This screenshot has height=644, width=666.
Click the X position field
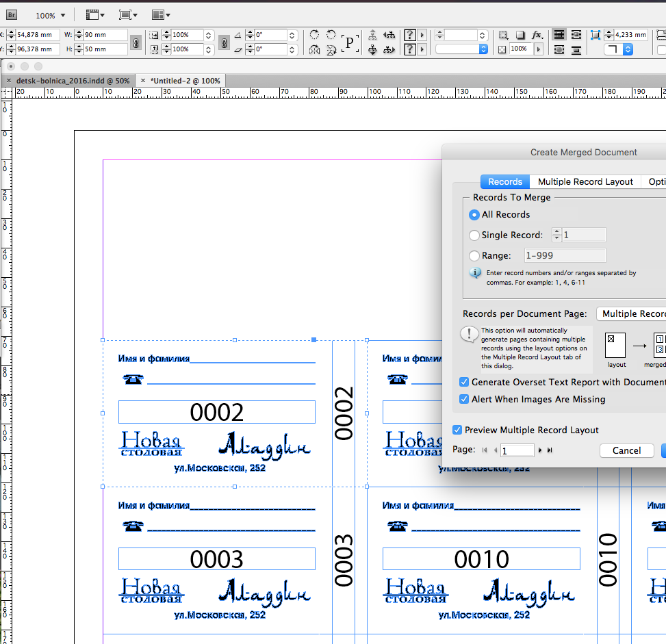37,35
